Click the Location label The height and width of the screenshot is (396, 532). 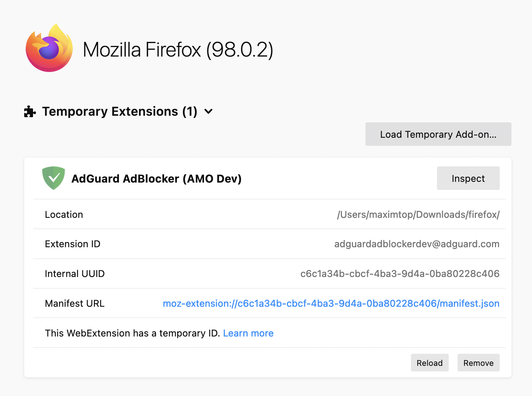(64, 215)
